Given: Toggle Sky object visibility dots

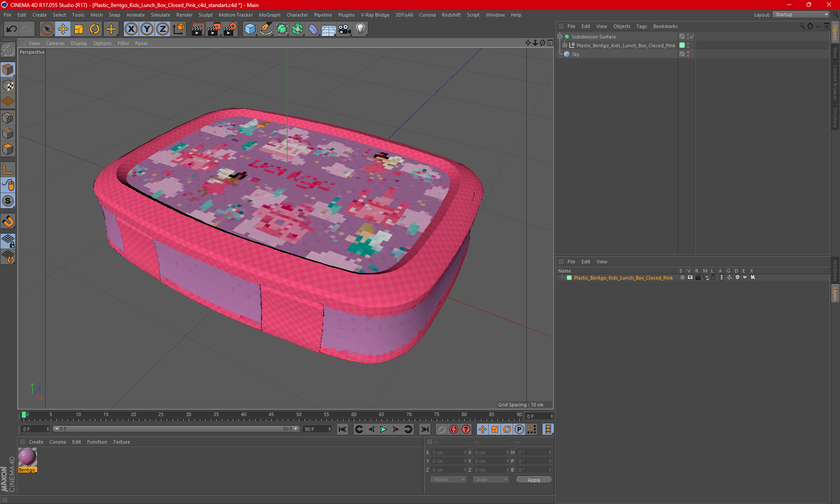Looking at the screenshot, I should click(688, 54).
